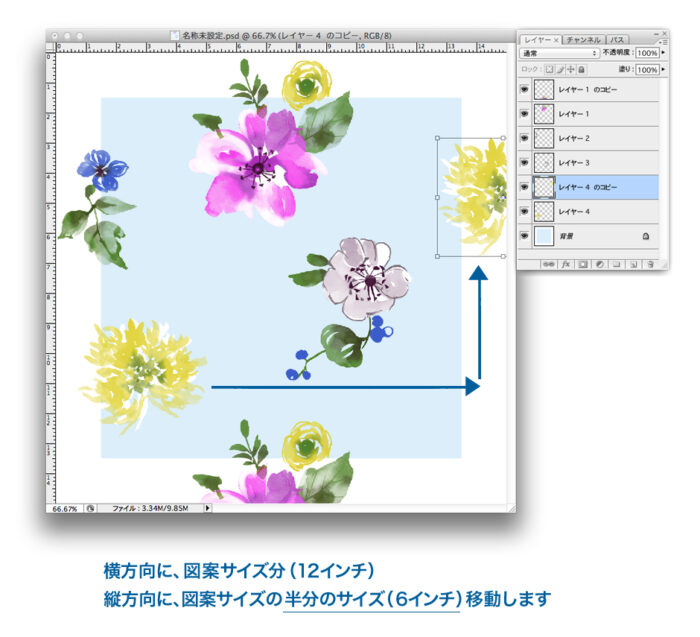This screenshot has height=637, width=700.
Task: Select layer named レイヤー 3
Action: click(x=574, y=163)
